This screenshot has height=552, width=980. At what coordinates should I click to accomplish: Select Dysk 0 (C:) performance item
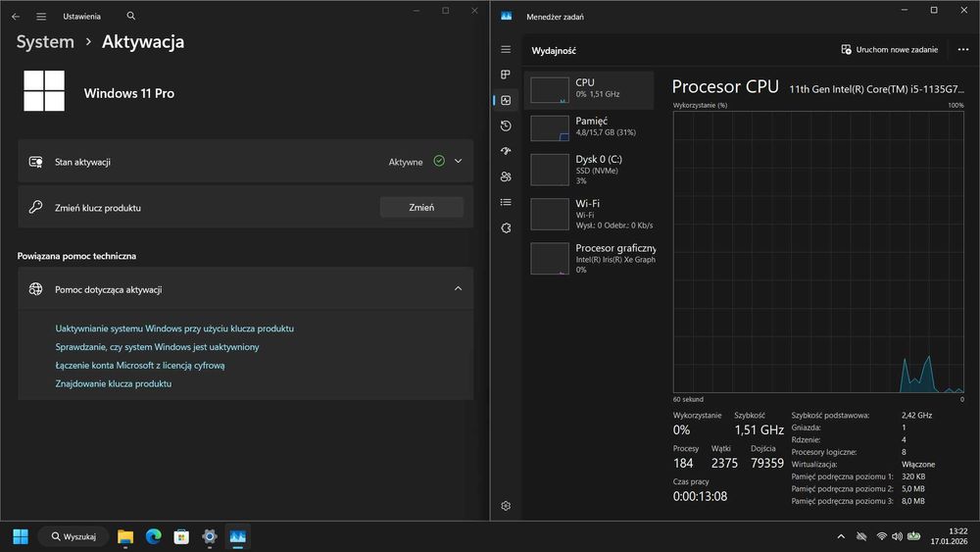pos(589,170)
